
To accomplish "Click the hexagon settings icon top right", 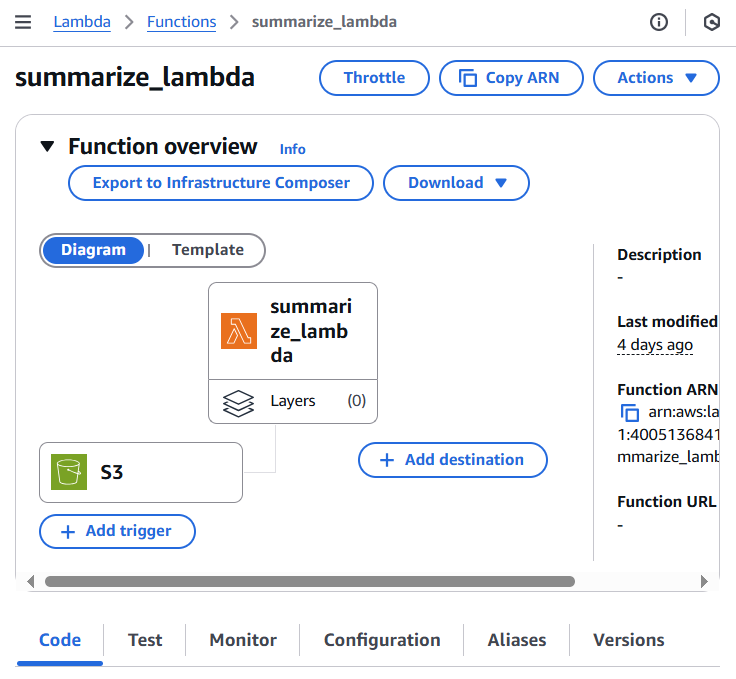I will [x=711, y=22].
